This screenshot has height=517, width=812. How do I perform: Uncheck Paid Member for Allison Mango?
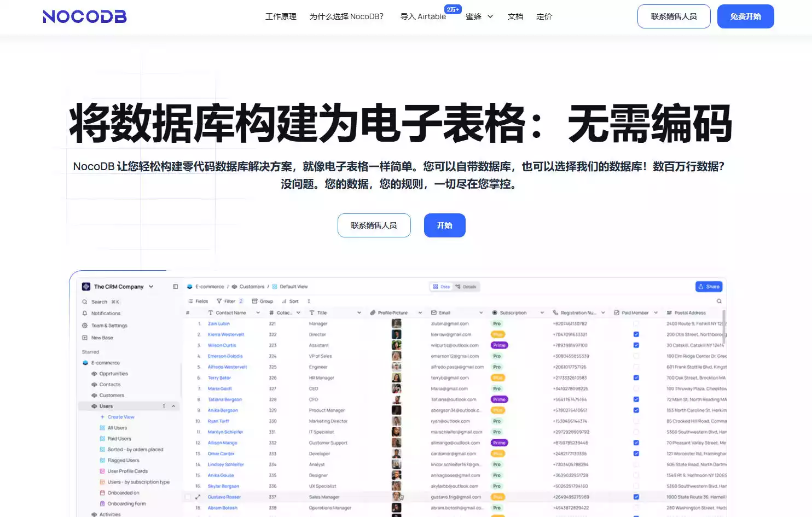coord(636,443)
